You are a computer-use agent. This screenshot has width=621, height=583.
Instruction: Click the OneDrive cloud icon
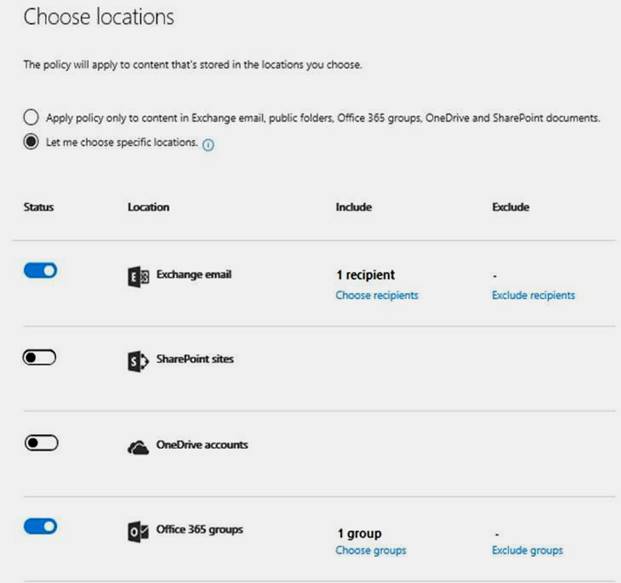click(138, 446)
